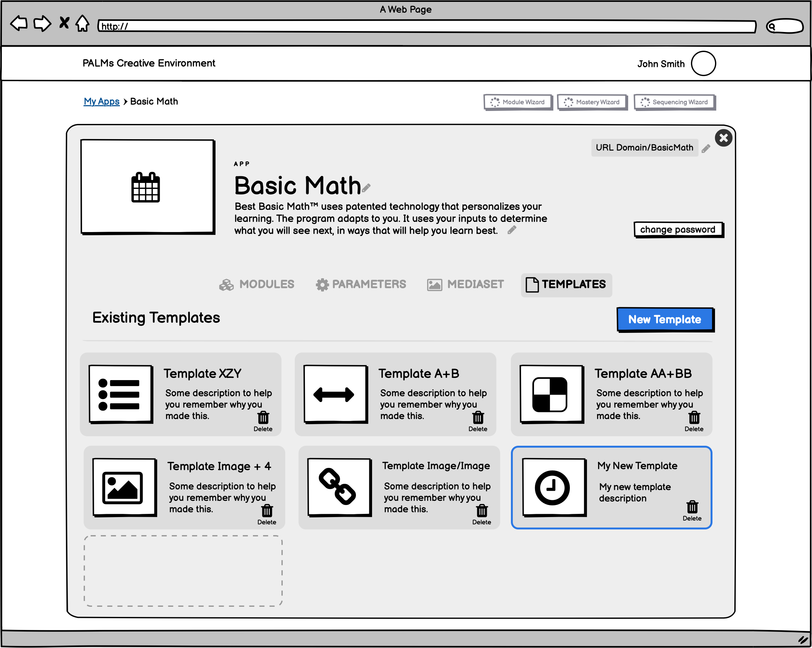Image resolution: width=812 pixels, height=648 pixels.
Task: Open My New Template clock thumbnail
Action: point(554,488)
